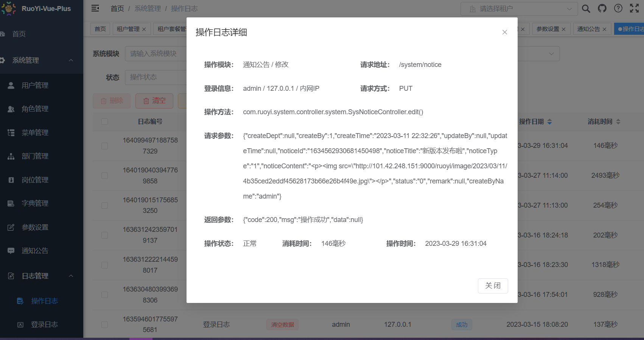
Task: Sort by 操作日期 column arrows
Action: pyautogui.click(x=549, y=122)
